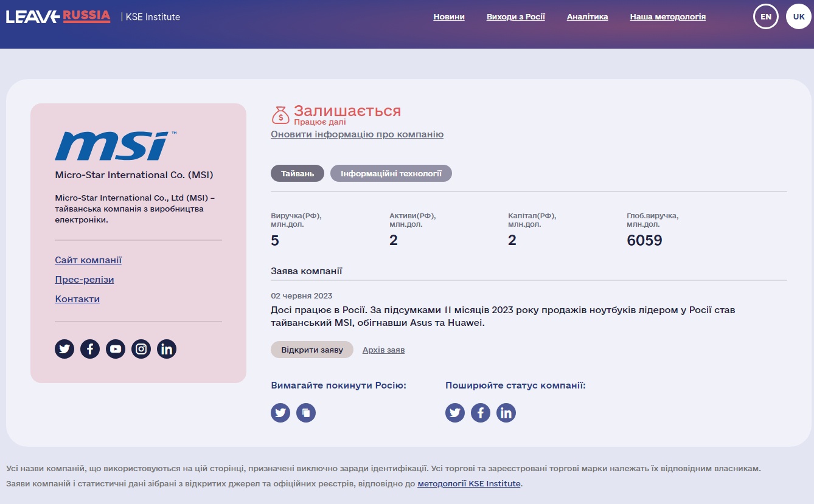Open the Виходи з Росії menu item
Viewport: 814px width, 504px height.
pos(516,17)
